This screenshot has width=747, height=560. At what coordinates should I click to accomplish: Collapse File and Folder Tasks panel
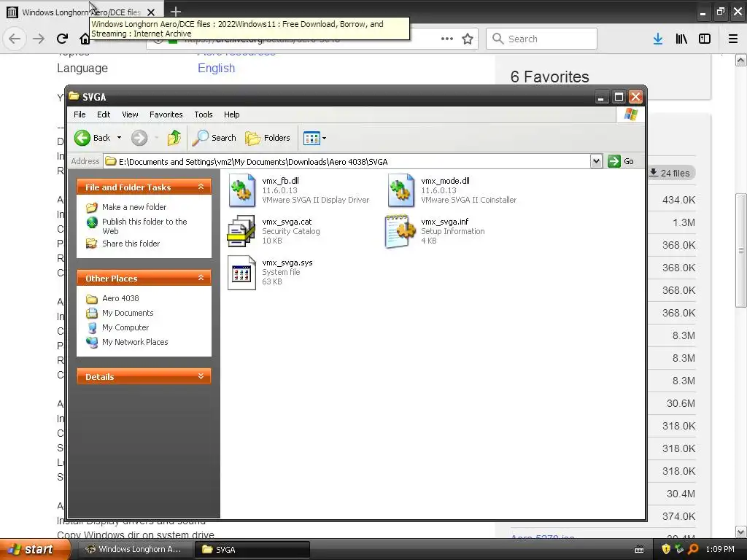click(201, 187)
